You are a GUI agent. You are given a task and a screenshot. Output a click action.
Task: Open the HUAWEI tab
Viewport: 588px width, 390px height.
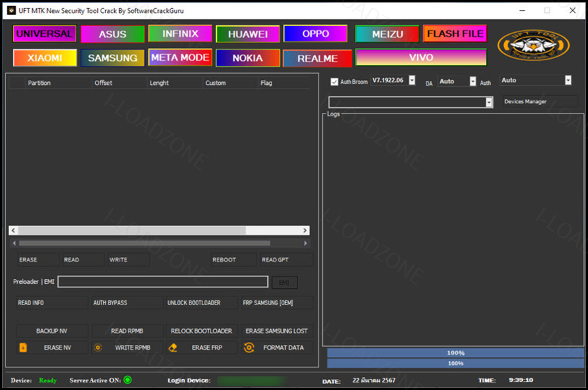[x=248, y=34]
